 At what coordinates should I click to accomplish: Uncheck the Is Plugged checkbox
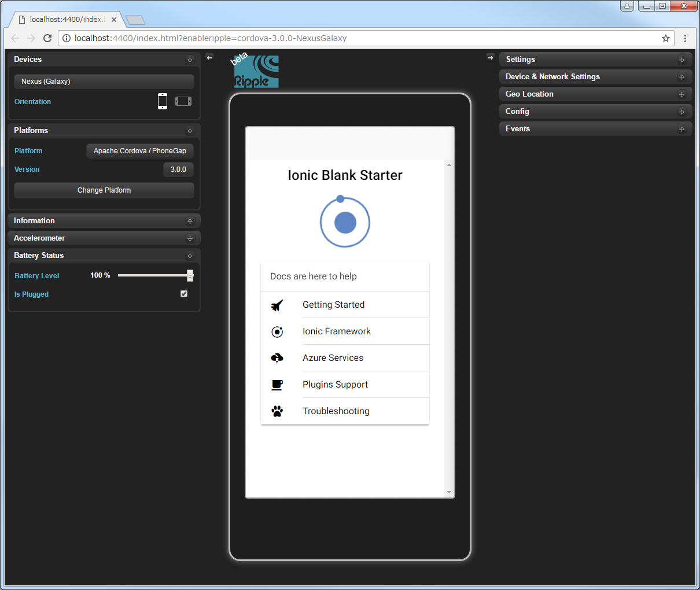point(184,294)
